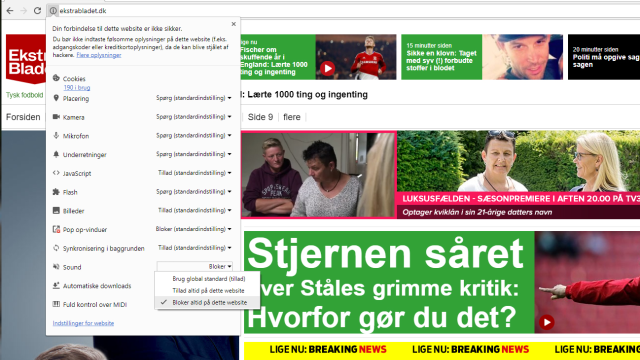This screenshot has width=640, height=360.
Task: Click the Placering location pin icon
Action: (56, 98)
